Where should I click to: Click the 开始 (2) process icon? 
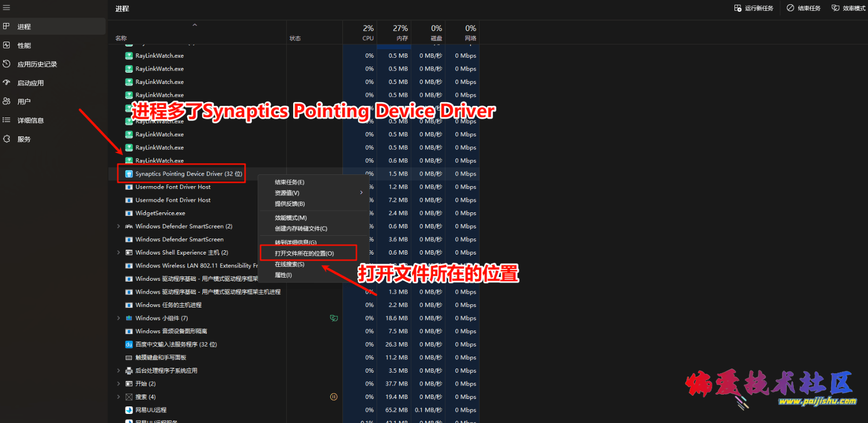[x=129, y=384]
